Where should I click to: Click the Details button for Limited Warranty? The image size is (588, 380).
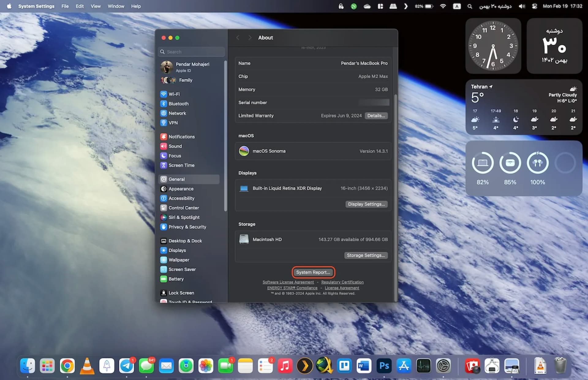(376, 116)
